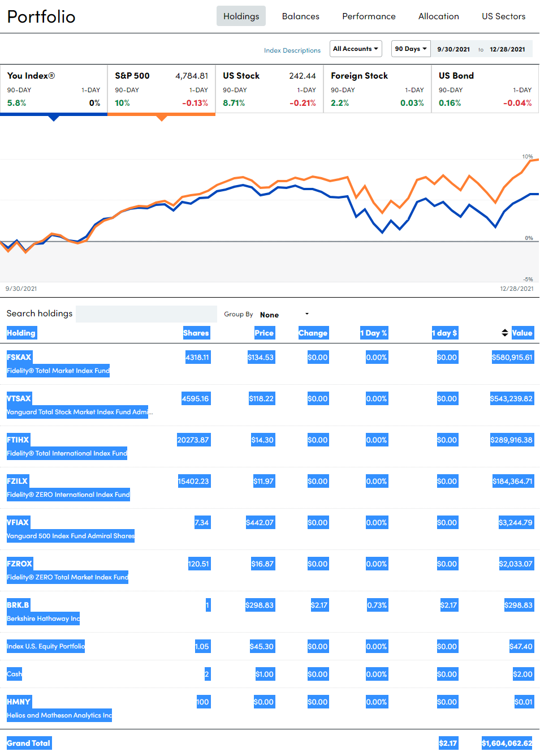Open the VTSAX ticker
540x756 pixels.
click(19, 399)
